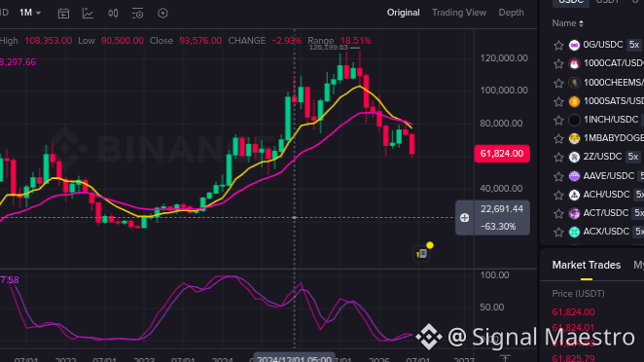Select the ACX/USDC pair name
The height and width of the screenshot is (362, 644).
tap(606, 232)
